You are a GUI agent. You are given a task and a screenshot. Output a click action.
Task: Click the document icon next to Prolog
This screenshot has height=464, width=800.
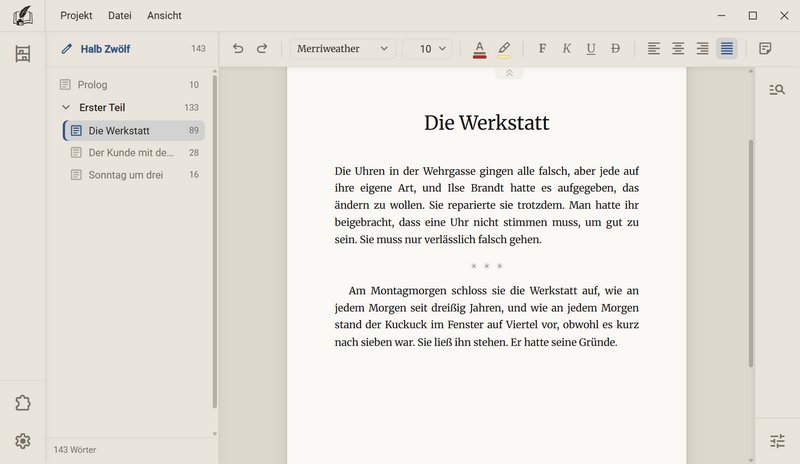pos(65,85)
